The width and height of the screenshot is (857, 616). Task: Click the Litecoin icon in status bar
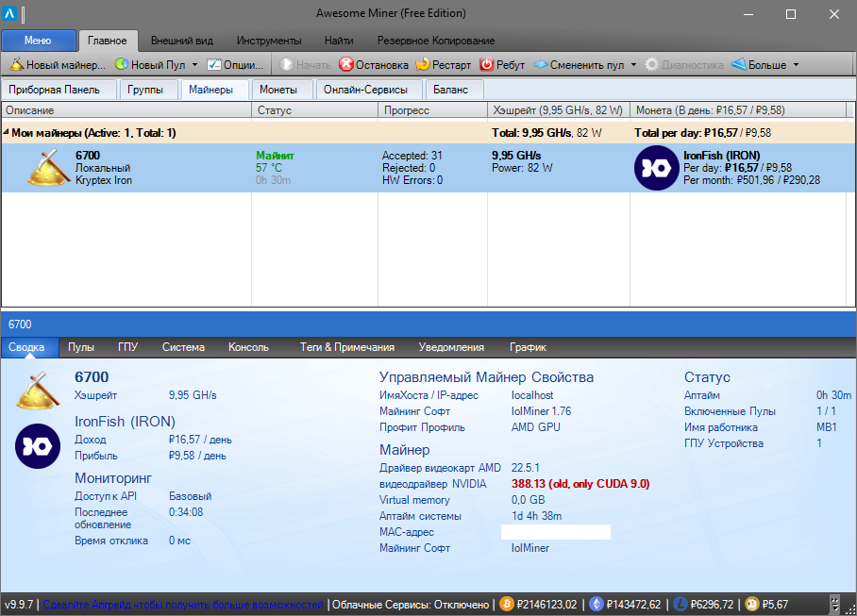[x=680, y=604]
